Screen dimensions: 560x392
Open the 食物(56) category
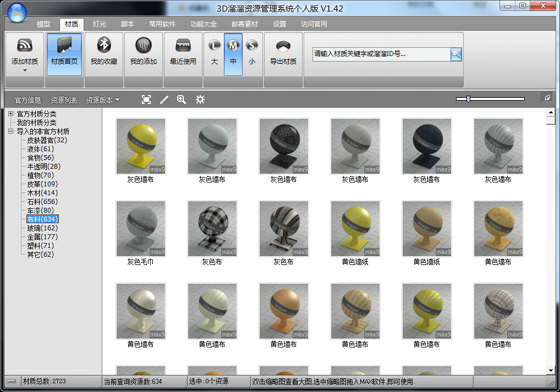click(x=41, y=157)
